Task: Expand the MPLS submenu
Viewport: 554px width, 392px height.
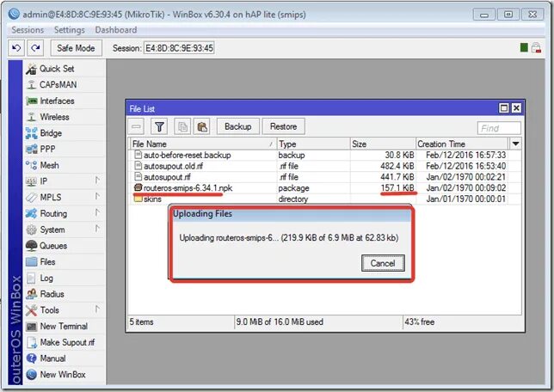Action: [65, 198]
